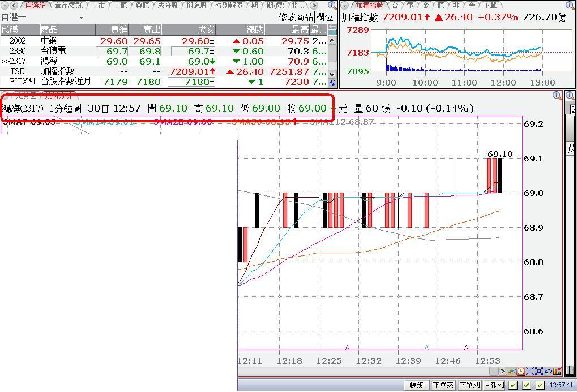Click the magnifier icon above the watchlist table
Viewport: 577px width, 392px height.
point(332,5)
